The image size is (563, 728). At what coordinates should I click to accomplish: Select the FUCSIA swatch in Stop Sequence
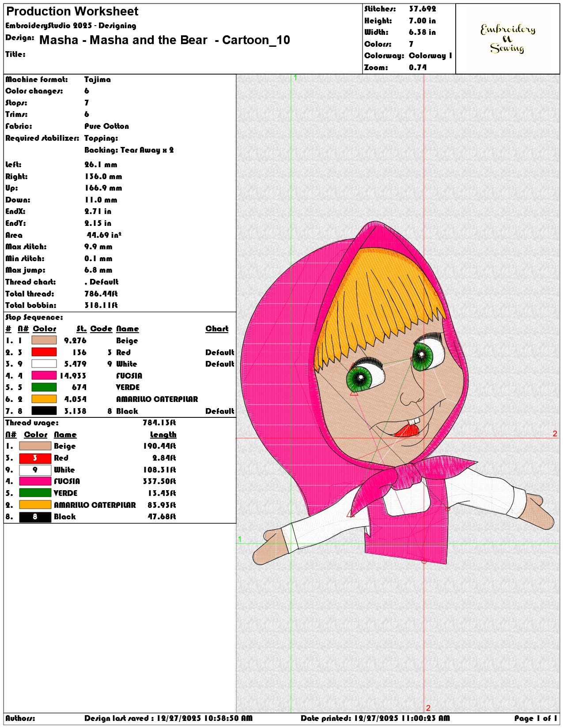(x=44, y=375)
